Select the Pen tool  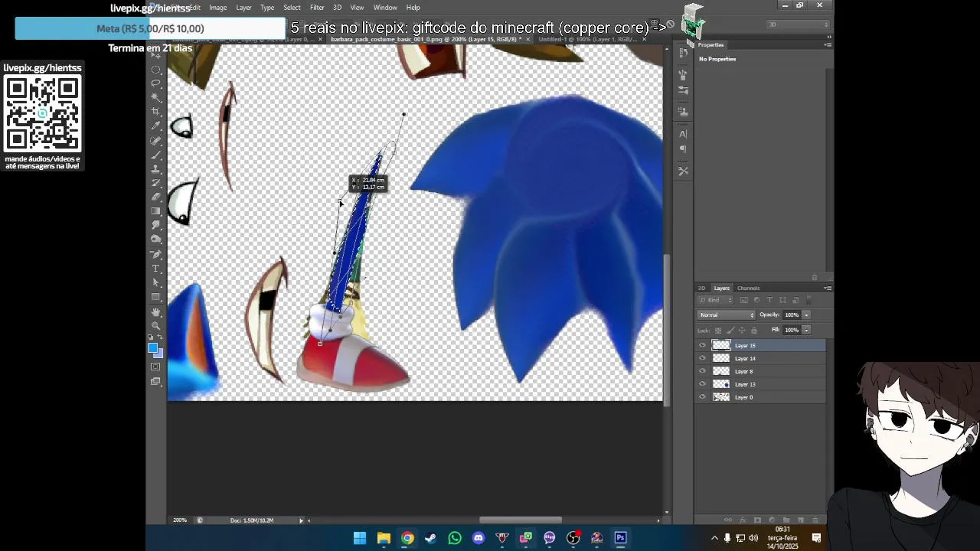(156, 254)
